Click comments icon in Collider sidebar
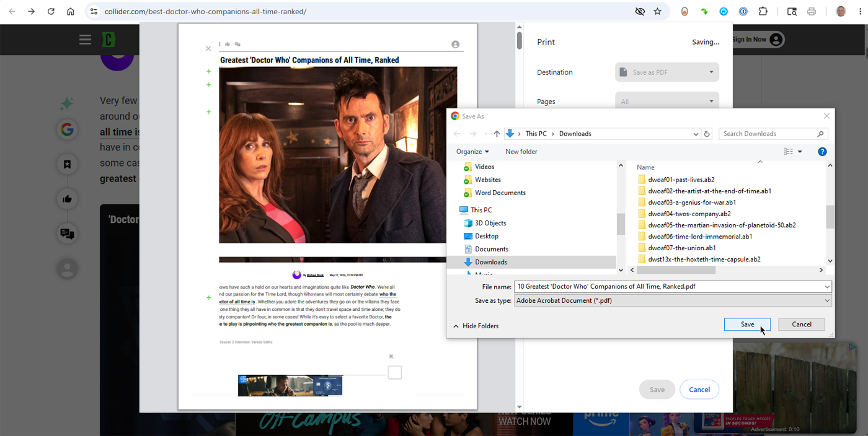 point(67,233)
